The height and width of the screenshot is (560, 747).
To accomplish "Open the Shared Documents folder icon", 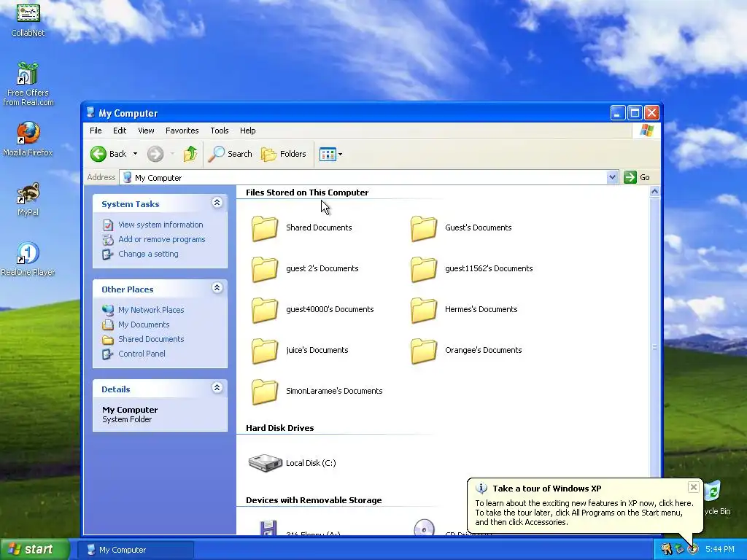I will click(264, 228).
